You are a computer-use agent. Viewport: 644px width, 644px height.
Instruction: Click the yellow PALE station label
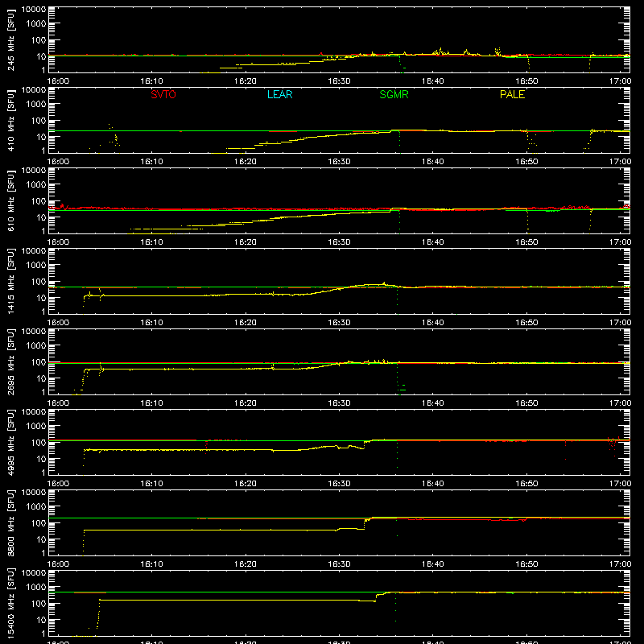[512, 94]
